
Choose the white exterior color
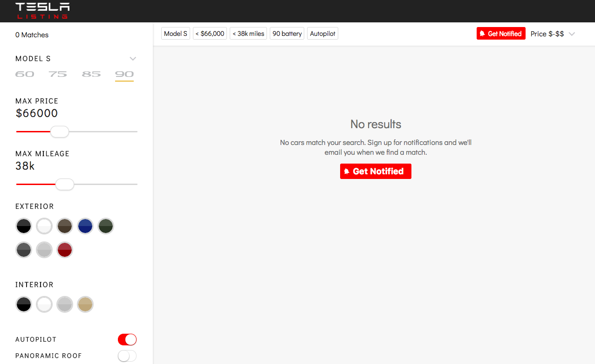click(44, 226)
